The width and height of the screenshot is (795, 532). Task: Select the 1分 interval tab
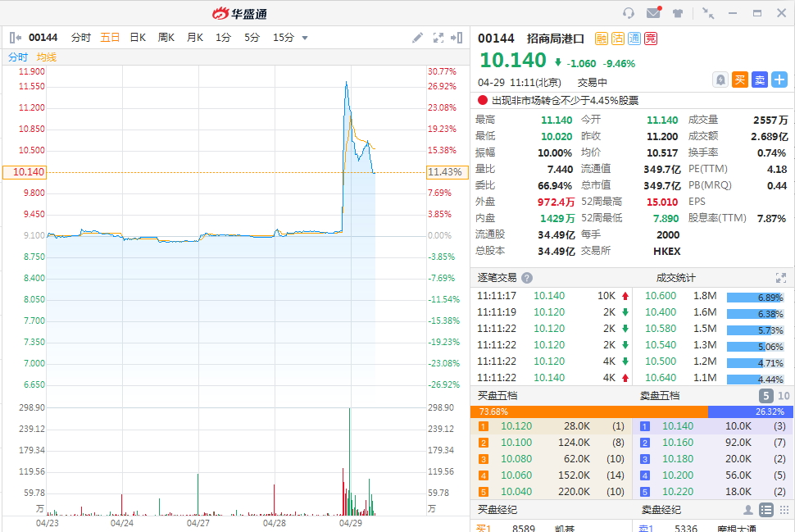click(223, 38)
